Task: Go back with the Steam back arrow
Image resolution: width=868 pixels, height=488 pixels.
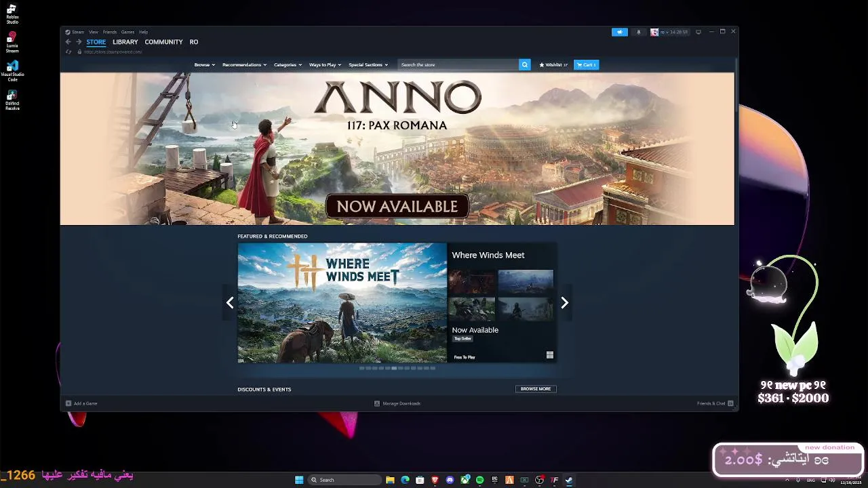Action: tap(68, 42)
